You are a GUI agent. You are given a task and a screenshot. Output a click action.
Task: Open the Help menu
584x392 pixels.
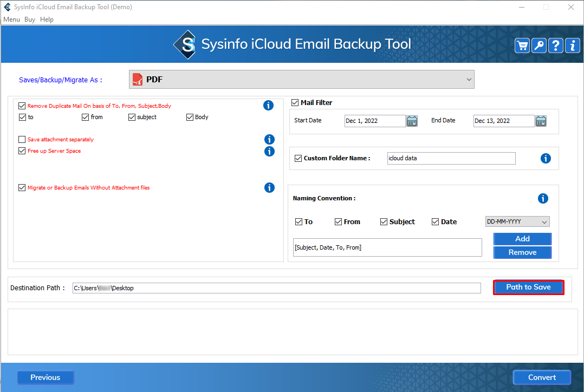point(47,19)
